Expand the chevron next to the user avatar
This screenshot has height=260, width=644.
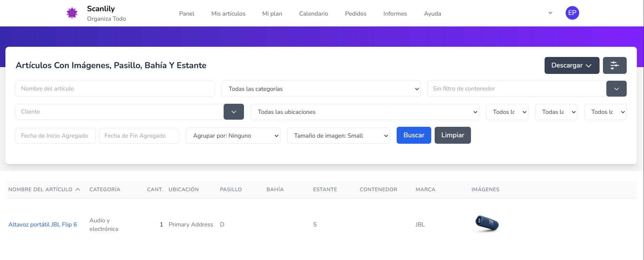pyautogui.click(x=550, y=13)
